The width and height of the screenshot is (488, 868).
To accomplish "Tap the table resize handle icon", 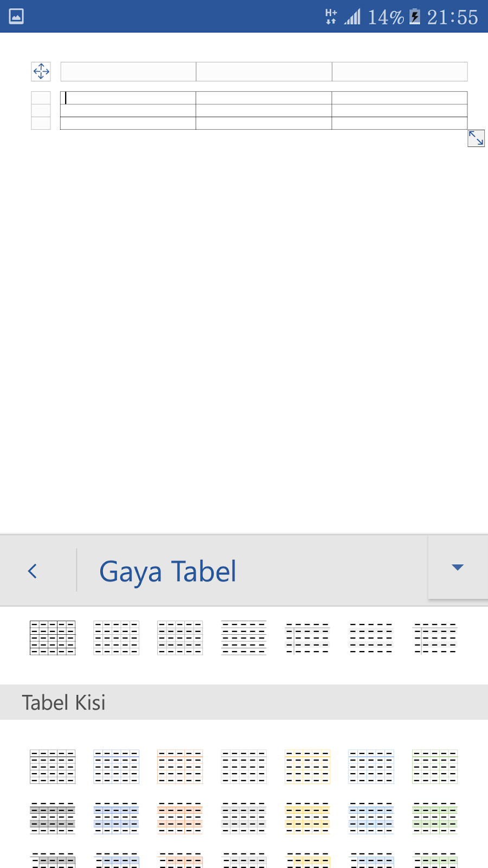I will 476,138.
